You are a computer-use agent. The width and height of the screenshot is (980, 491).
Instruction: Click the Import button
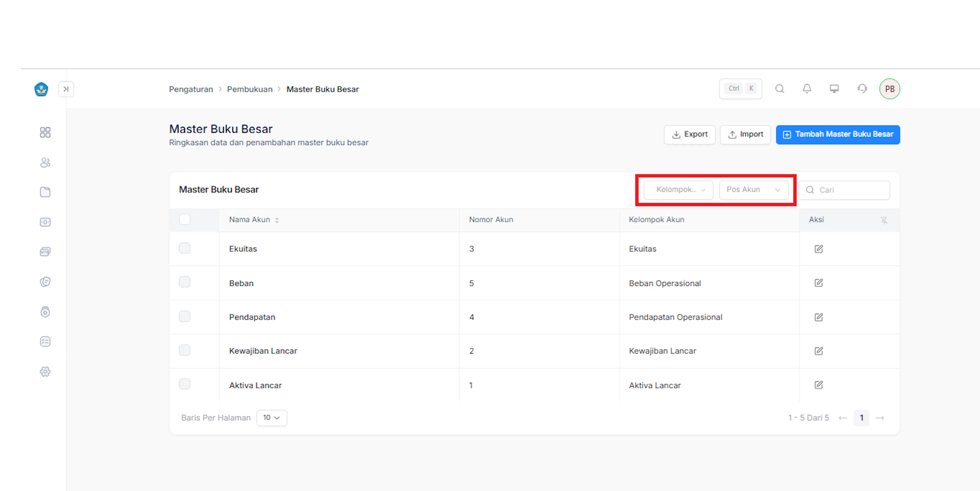click(x=745, y=134)
